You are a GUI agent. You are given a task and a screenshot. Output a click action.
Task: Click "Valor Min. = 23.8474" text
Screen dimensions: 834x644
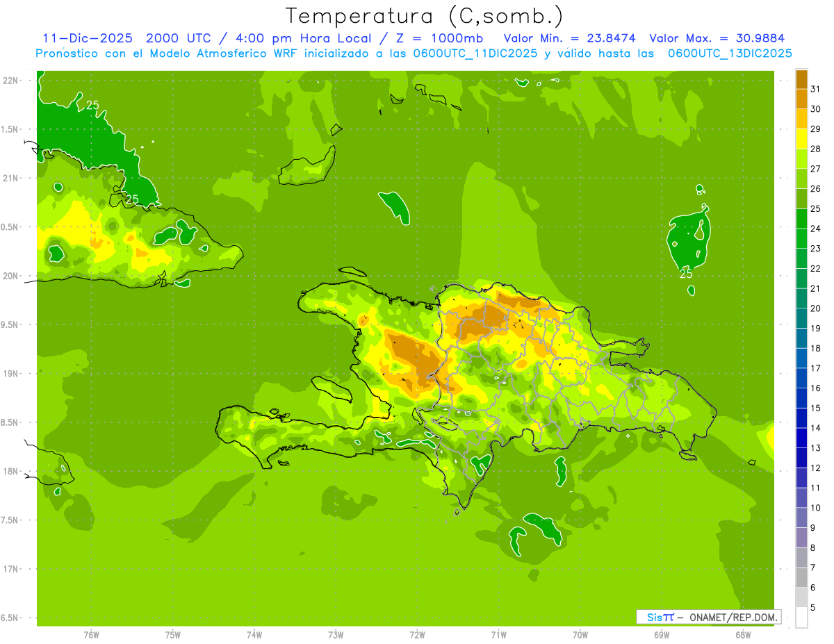pos(570,38)
